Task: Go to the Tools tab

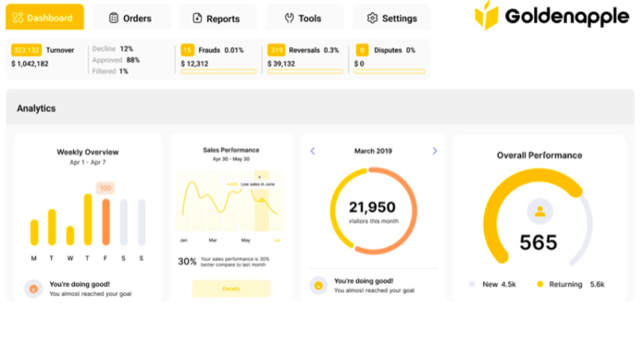Action: 304,18
